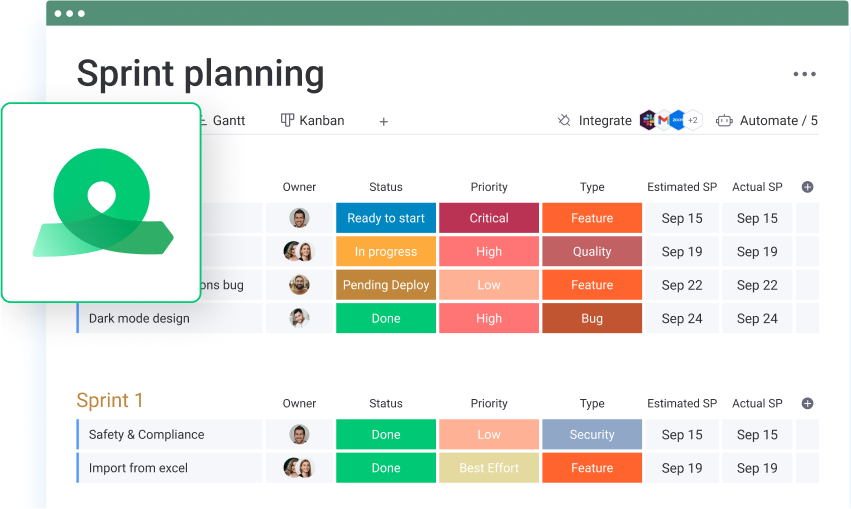Image resolution: width=851 pixels, height=509 pixels.
Task: Switch to the Kanban tab
Action: [x=312, y=120]
